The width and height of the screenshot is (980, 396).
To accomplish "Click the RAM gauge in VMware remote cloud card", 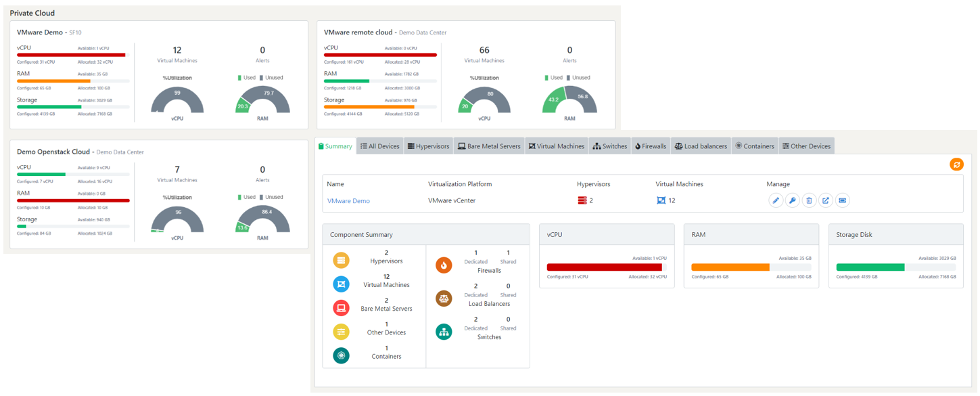I will [569, 100].
